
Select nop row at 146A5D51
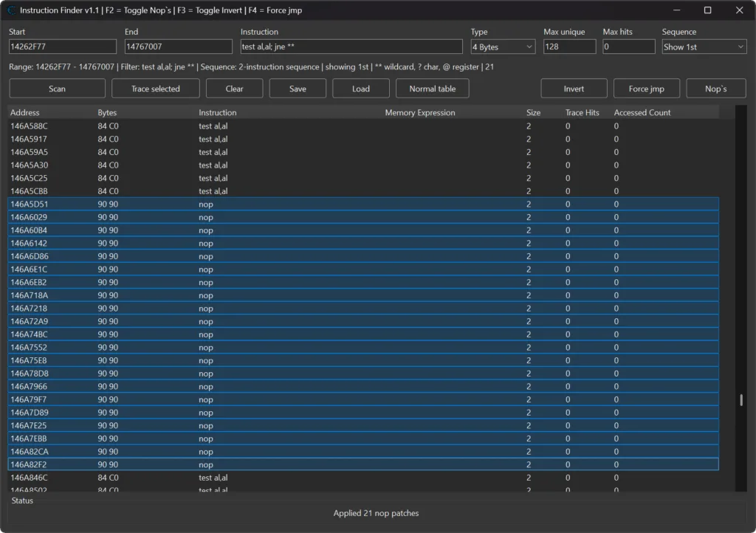[x=363, y=204]
